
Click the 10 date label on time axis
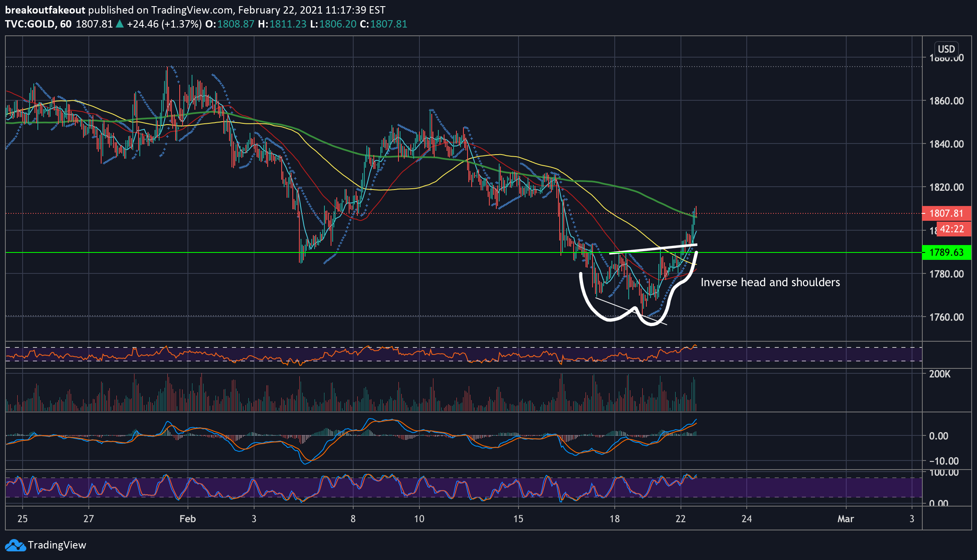419,519
